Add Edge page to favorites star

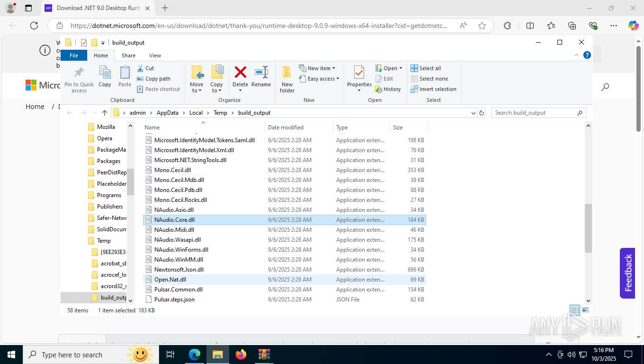[482, 26]
